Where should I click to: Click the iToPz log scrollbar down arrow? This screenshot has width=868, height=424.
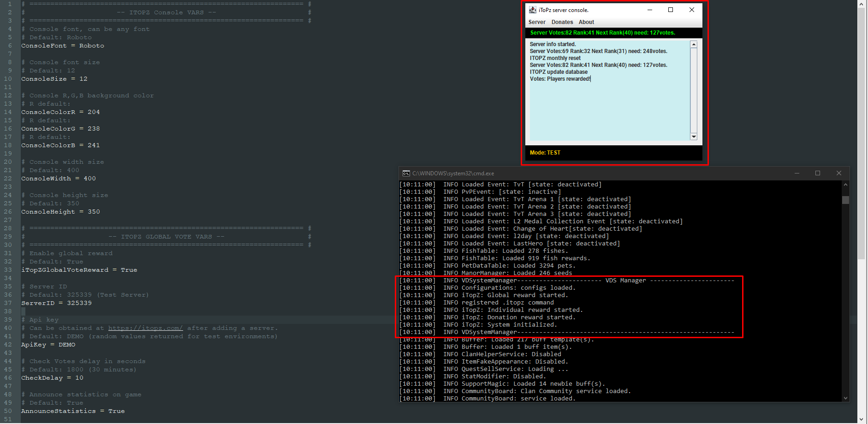pos(694,137)
